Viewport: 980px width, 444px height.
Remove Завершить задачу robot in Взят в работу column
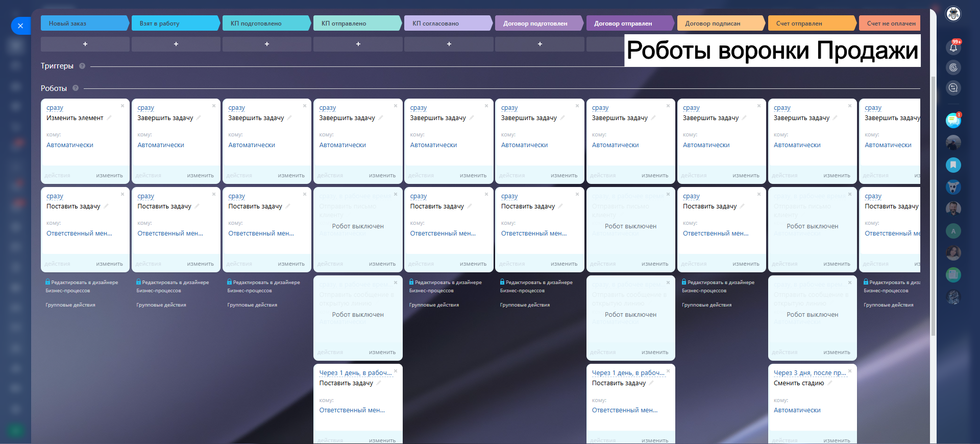tap(213, 106)
